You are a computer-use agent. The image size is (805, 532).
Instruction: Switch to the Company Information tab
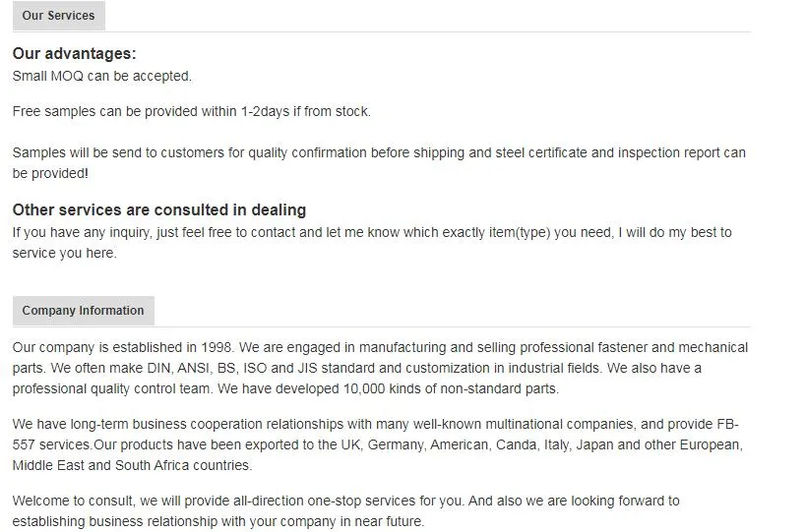83,311
